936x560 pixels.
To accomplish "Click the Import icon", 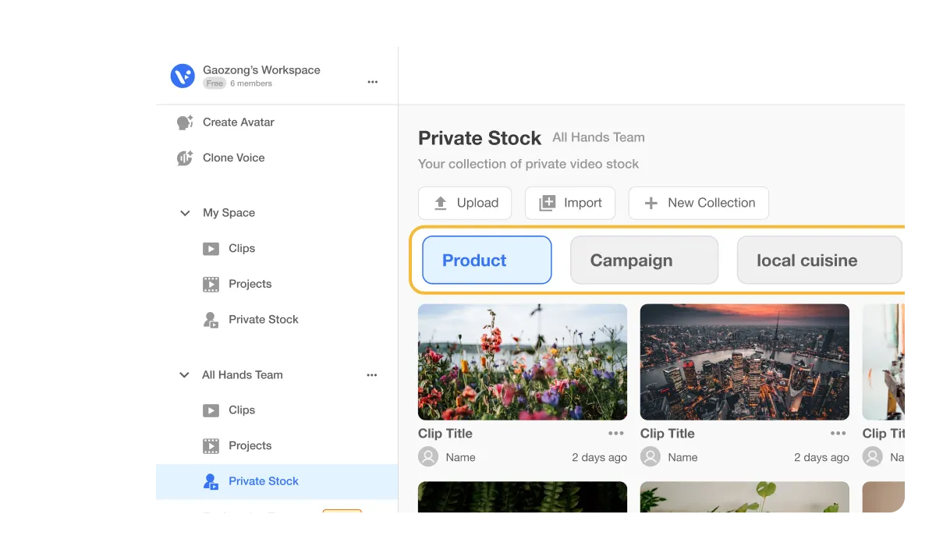I will pos(547,203).
